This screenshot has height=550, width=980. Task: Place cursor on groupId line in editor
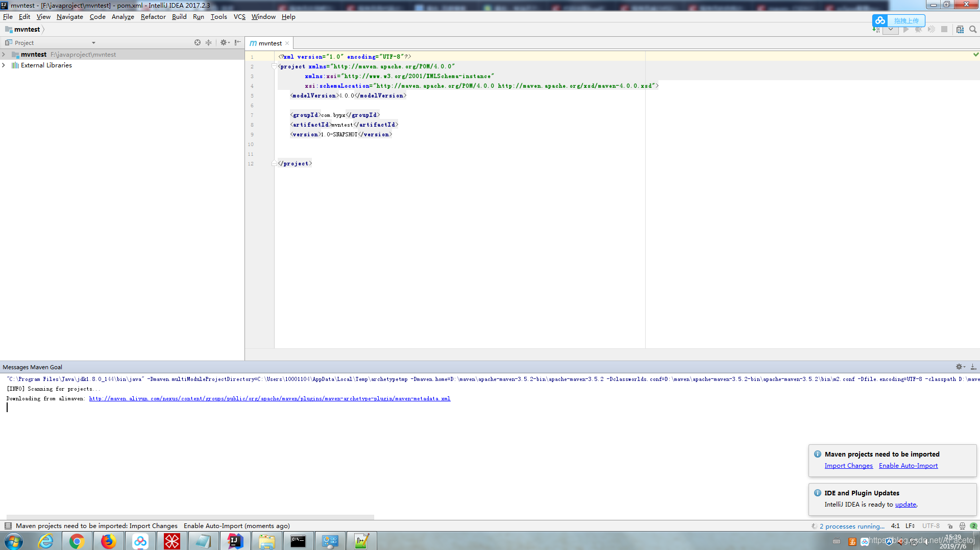click(335, 115)
